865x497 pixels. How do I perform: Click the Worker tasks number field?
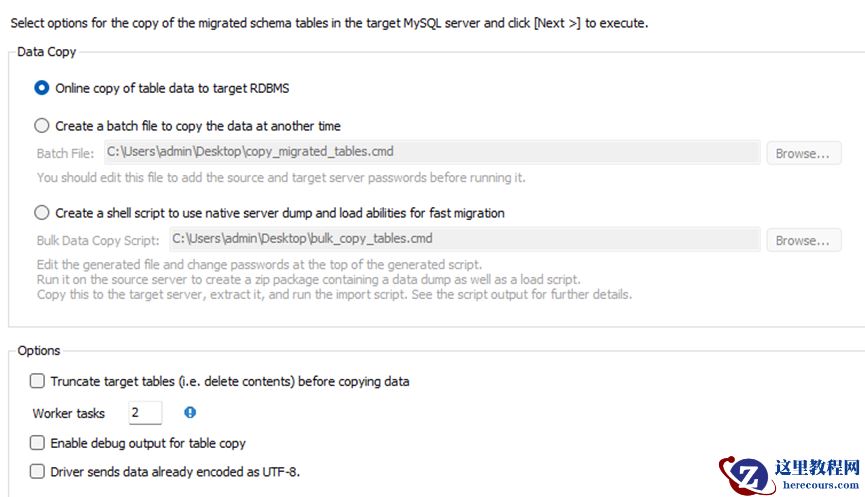(x=145, y=413)
